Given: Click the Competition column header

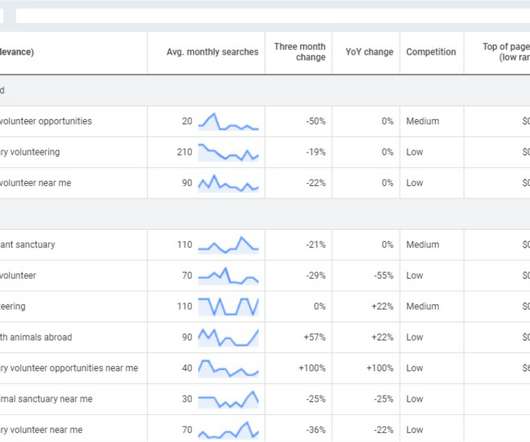Looking at the screenshot, I should pos(431,52).
